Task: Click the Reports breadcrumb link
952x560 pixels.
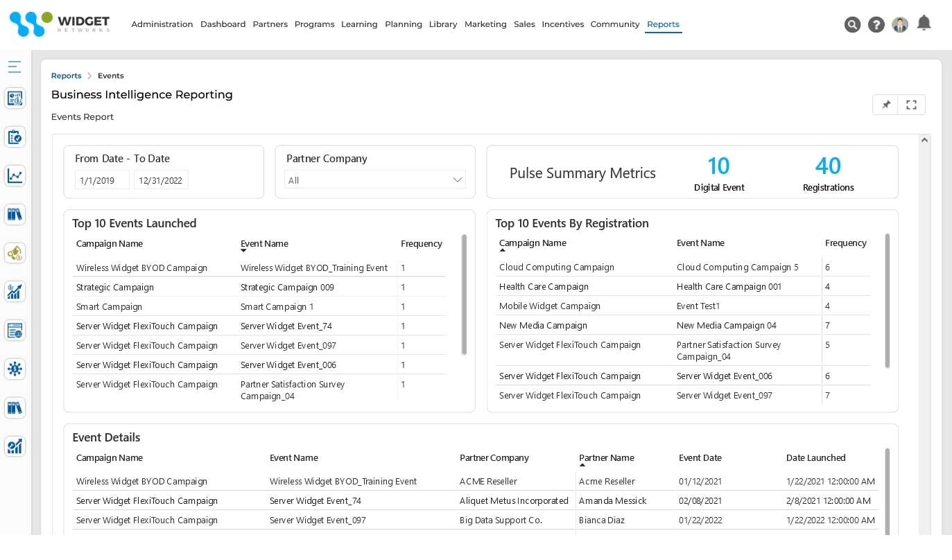Action: click(x=66, y=76)
